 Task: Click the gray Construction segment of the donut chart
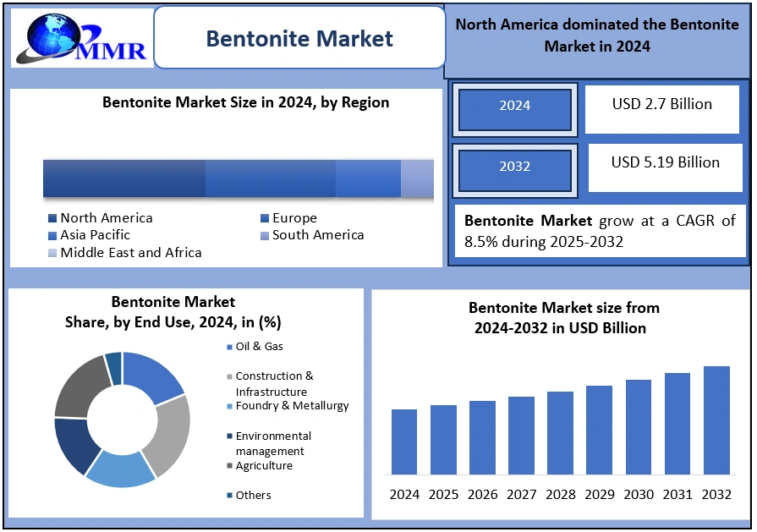point(172,433)
